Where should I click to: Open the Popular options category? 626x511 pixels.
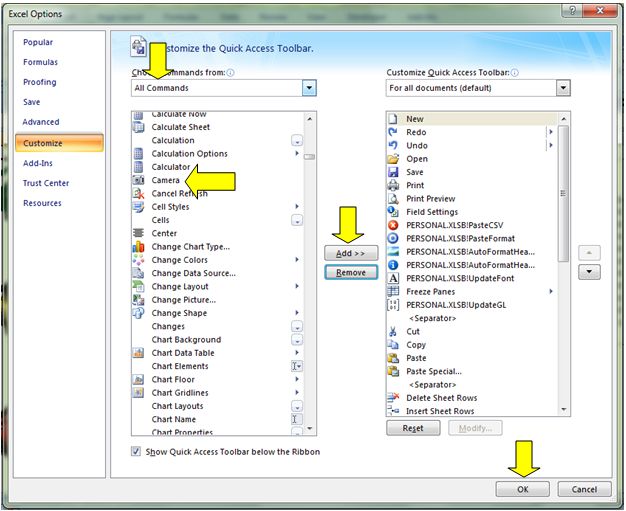(38, 42)
